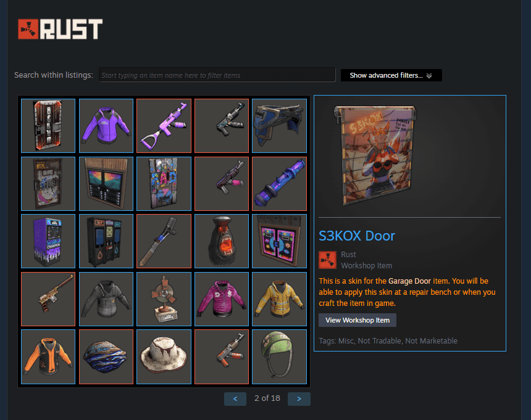Open the S3KOX Door title link

tap(357, 236)
